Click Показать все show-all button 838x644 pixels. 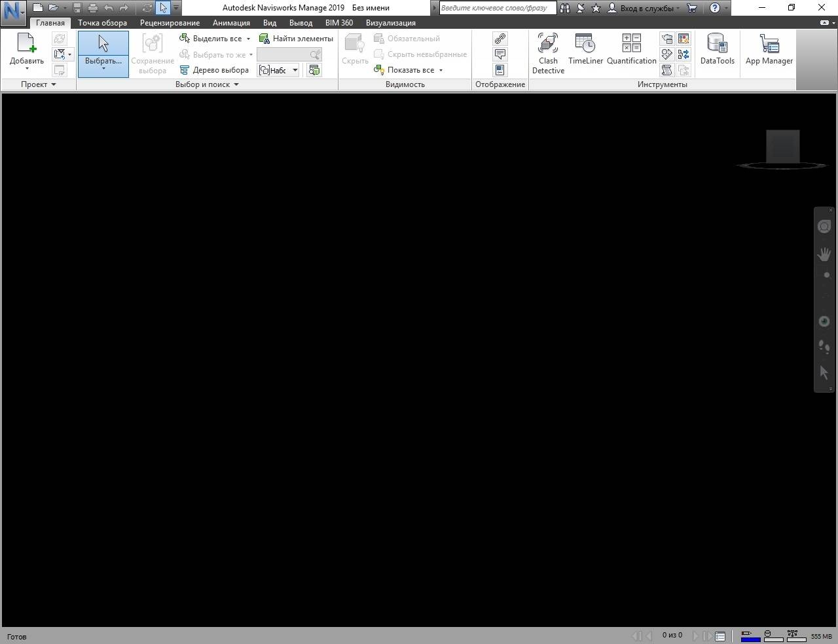tap(404, 70)
